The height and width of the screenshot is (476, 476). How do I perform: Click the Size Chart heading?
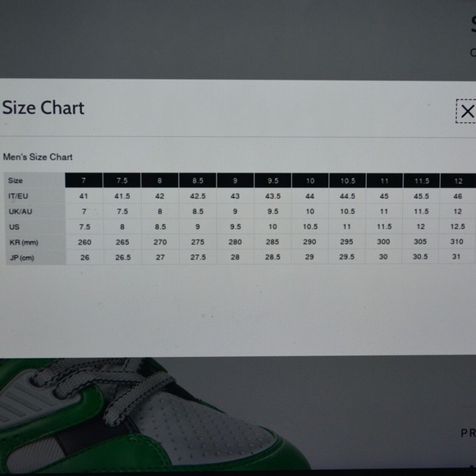pyautogui.click(x=43, y=108)
